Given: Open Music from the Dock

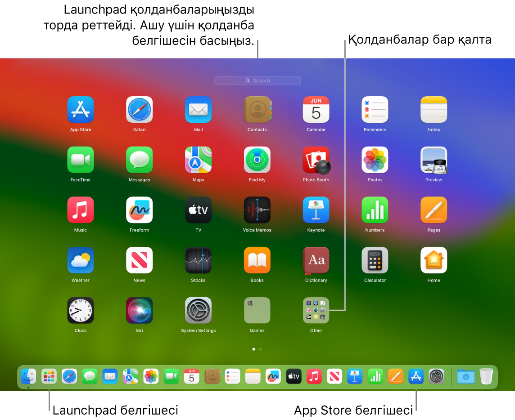Looking at the screenshot, I should tap(314, 376).
